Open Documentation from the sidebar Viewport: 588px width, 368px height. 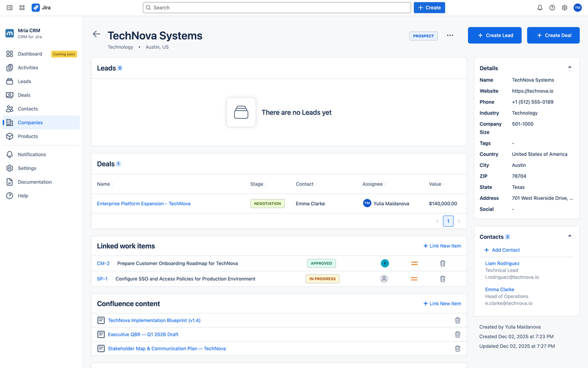click(33, 182)
